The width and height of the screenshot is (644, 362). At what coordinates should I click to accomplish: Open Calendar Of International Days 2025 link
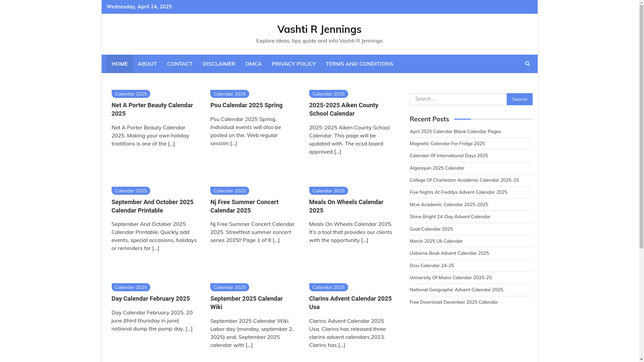click(x=449, y=156)
